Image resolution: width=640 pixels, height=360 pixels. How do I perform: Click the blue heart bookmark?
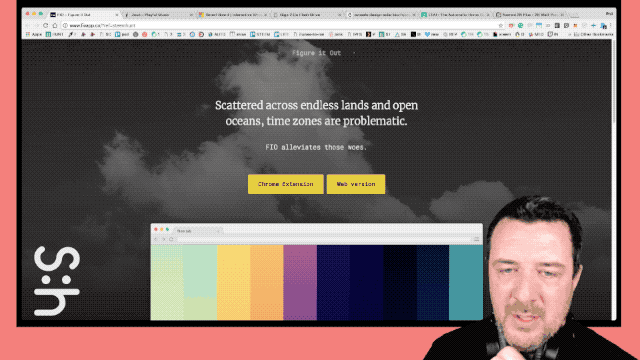click(427, 34)
